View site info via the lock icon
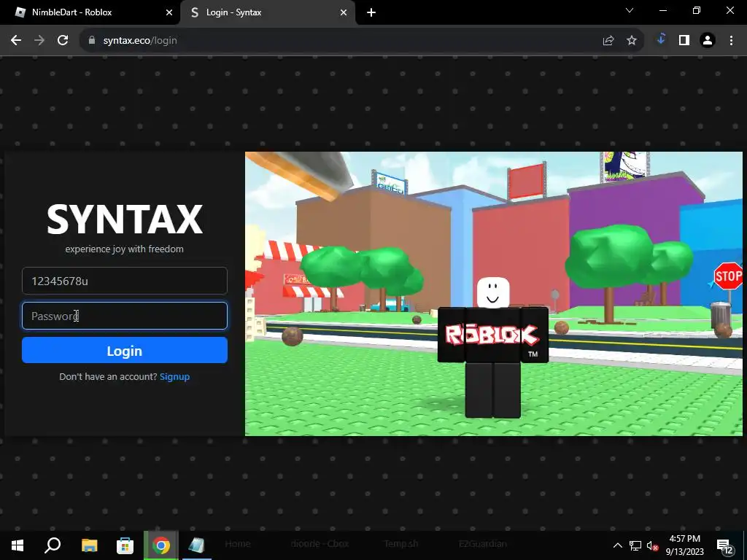Image resolution: width=747 pixels, height=560 pixels. pyautogui.click(x=91, y=41)
